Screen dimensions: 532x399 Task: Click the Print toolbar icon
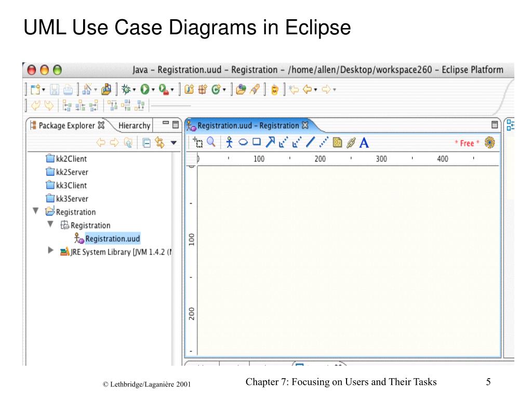click(x=68, y=89)
